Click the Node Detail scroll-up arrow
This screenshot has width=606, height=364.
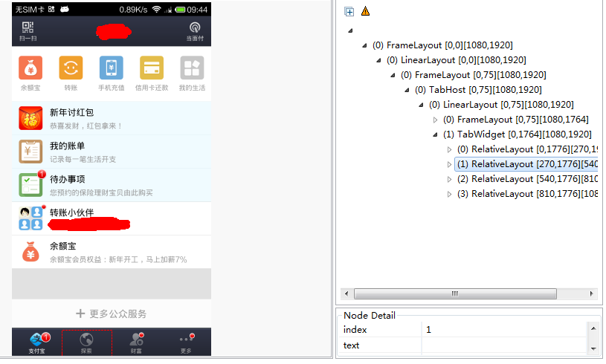pyautogui.click(x=593, y=328)
